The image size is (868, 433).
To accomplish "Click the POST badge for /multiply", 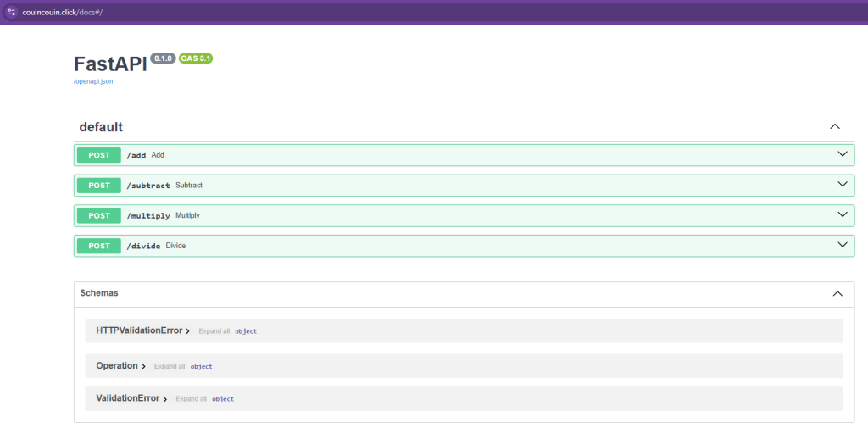I will click(99, 216).
